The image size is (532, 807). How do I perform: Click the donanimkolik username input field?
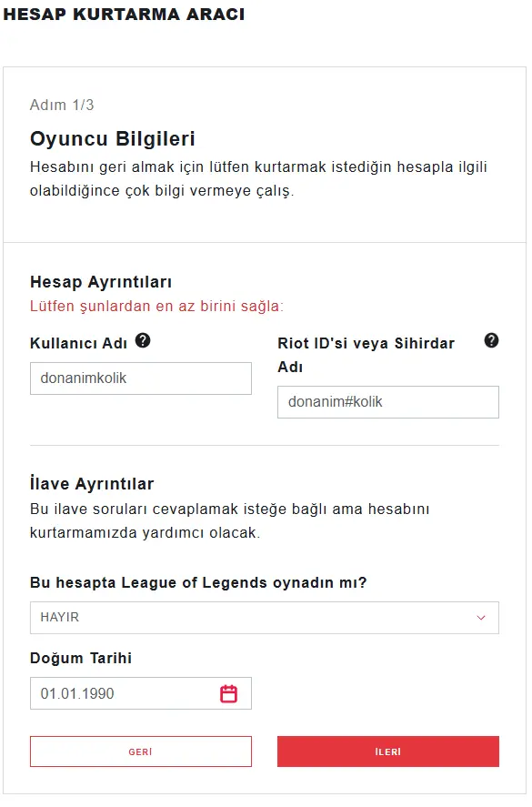point(141,378)
